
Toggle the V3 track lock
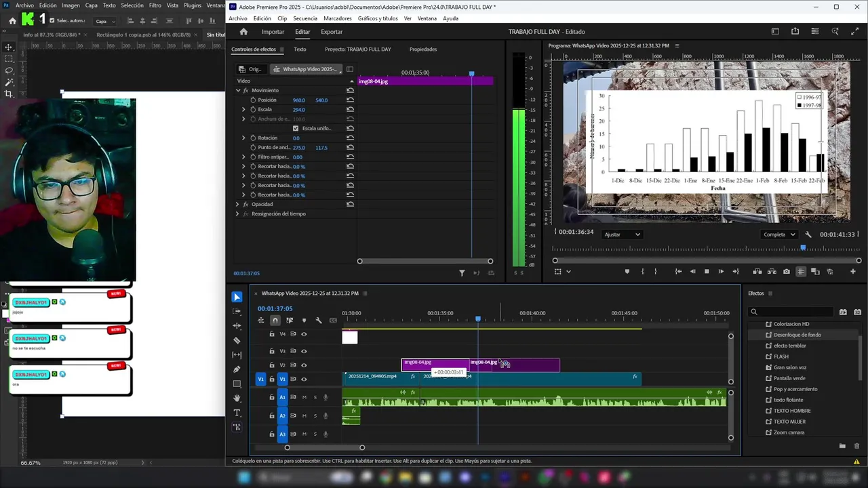(x=272, y=351)
